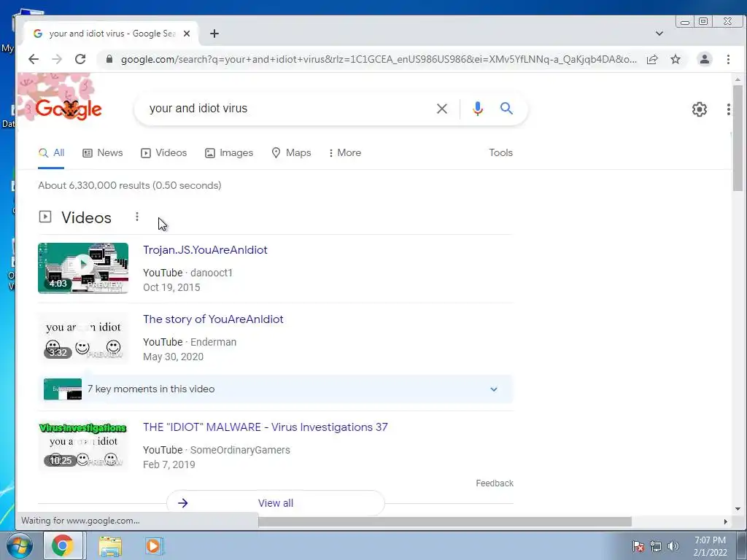The width and height of the screenshot is (747, 560).
Task: Open the Videos section three-dot options
Action: tap(136, 217)
